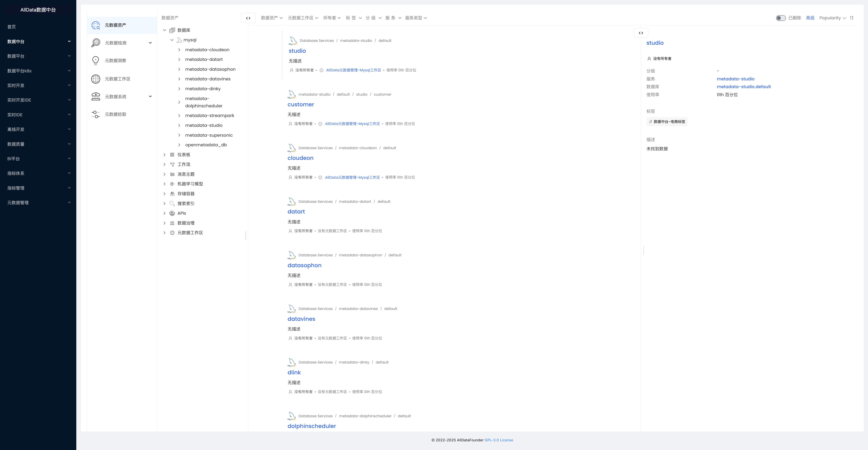Toggle the 已删除 switch
This screenshot has width=868, height=450.
click(781, 18)
